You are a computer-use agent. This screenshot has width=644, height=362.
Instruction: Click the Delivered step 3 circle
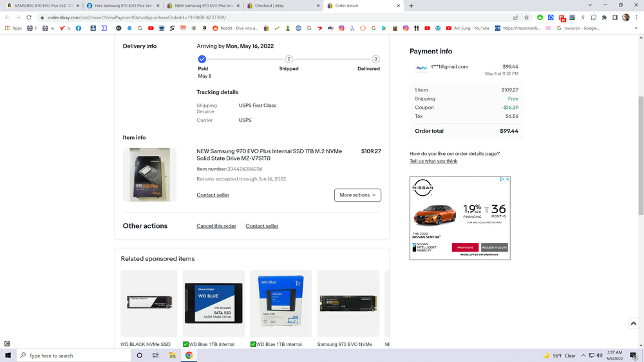375,59
